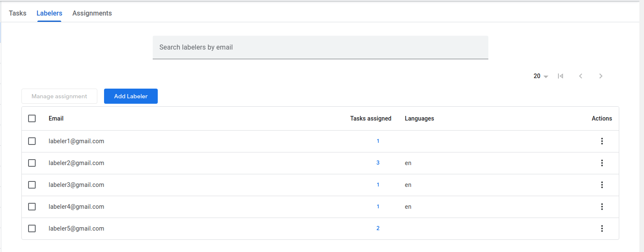Go to first page of labelers

(x=560, y=76)
